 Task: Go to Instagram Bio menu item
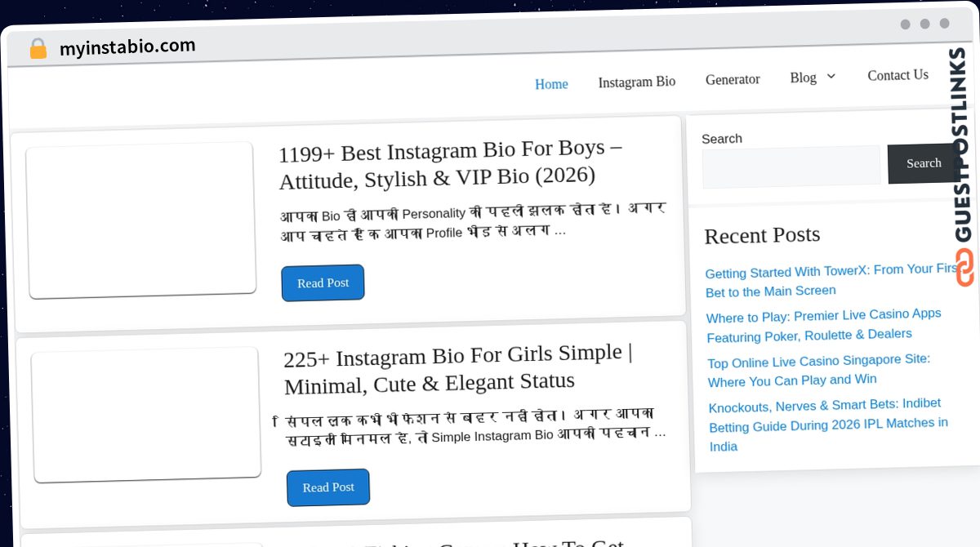(x=637, y=82)
